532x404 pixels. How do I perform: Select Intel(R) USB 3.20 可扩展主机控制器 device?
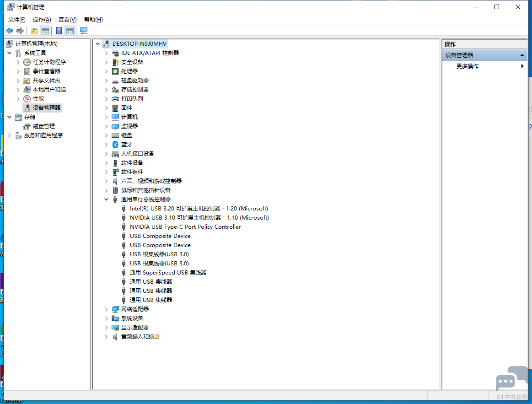pyautogui.click(x=199, y=209)
